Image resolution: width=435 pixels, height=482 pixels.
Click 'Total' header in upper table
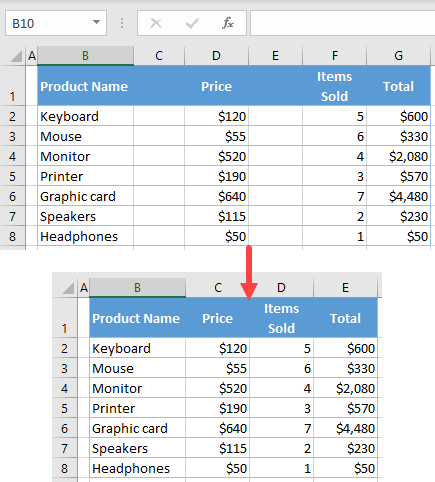click(x=399, y=86)
